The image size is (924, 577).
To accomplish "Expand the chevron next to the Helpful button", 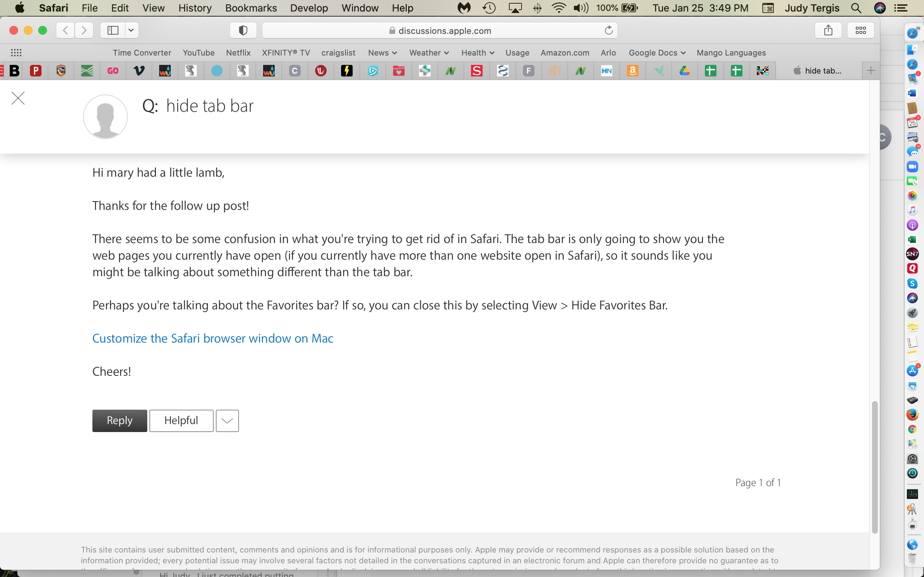I will [x=227, y=420].
